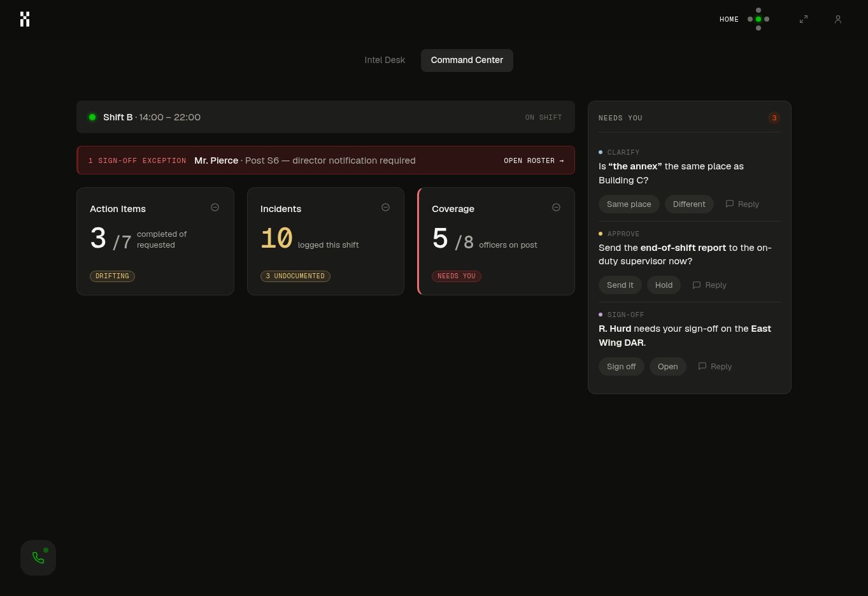Image resolution: width=868 pixels, height=596 pixels.
Task: Click the NEEDS YOU panel header
Action: click(x=620, y=118)
